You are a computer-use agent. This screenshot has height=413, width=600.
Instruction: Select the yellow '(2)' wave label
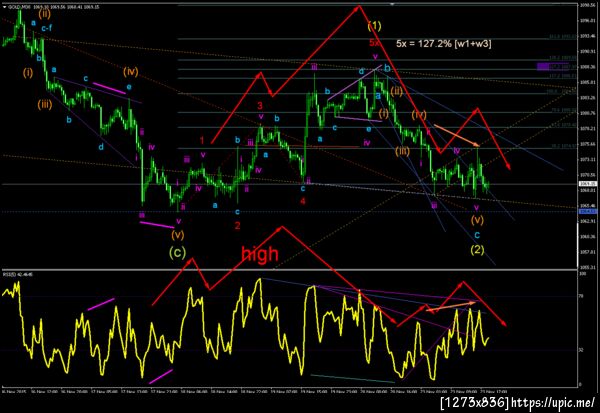(477, 250)
